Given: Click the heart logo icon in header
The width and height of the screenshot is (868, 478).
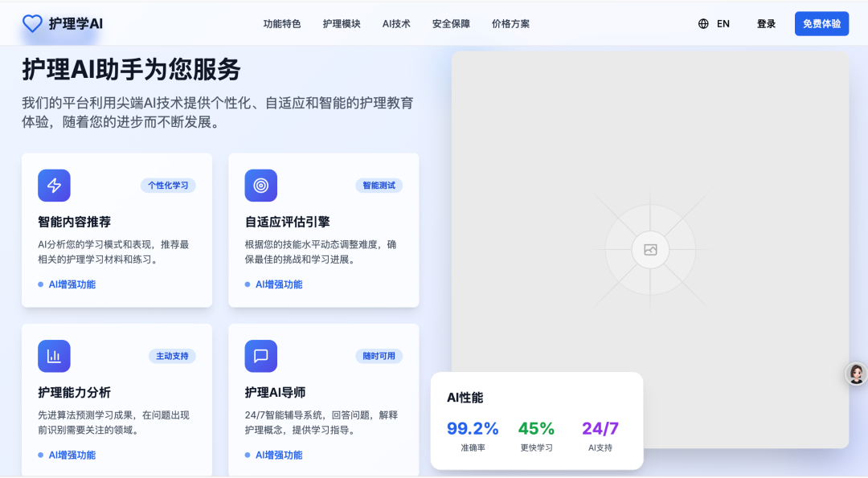Looking at the screenshot, I should point(32,24).
